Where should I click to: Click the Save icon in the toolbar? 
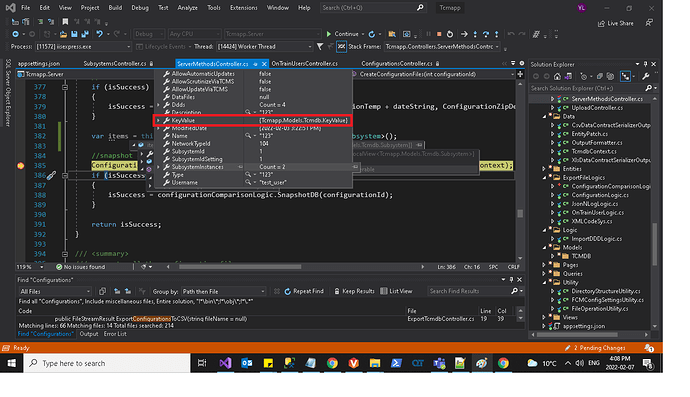(x=74, y=34)
